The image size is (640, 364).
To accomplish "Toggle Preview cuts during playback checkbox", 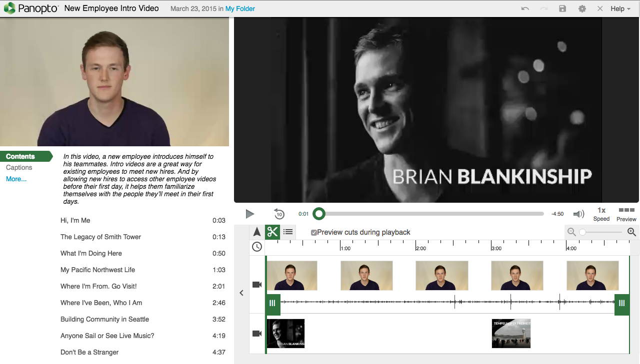I will pyautogui.click(x=314, y=233).
